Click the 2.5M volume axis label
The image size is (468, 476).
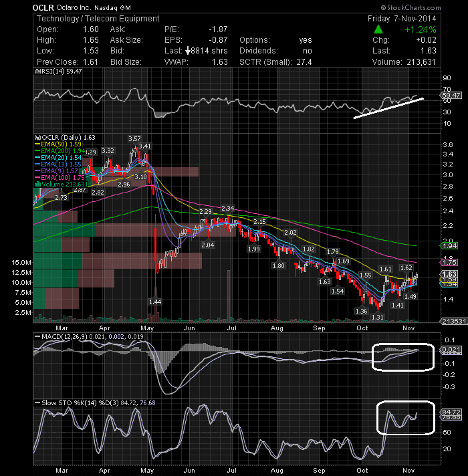(23, 313)
